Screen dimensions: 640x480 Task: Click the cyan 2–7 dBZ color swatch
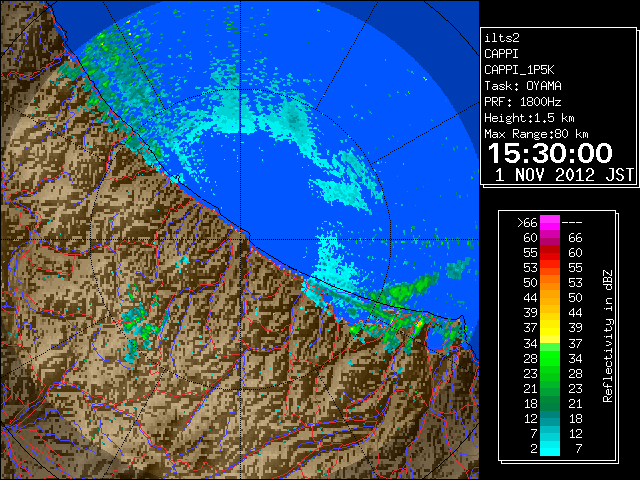pyautogui.click(x=550, y=448)
